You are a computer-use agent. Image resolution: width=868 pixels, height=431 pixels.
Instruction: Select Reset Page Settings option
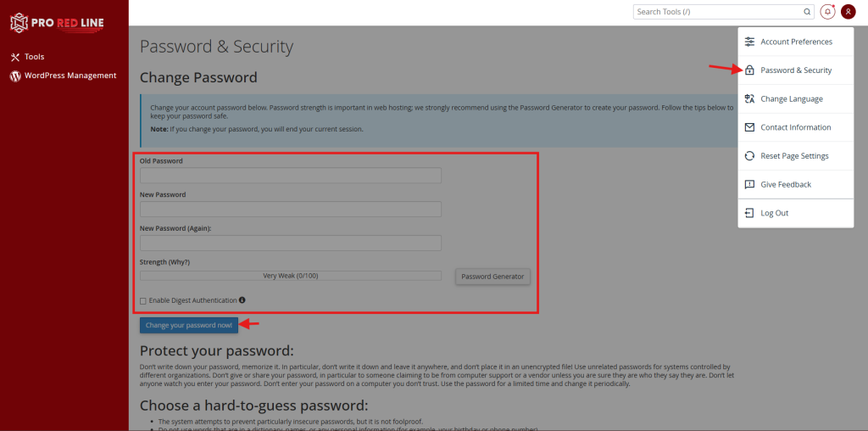794,156
